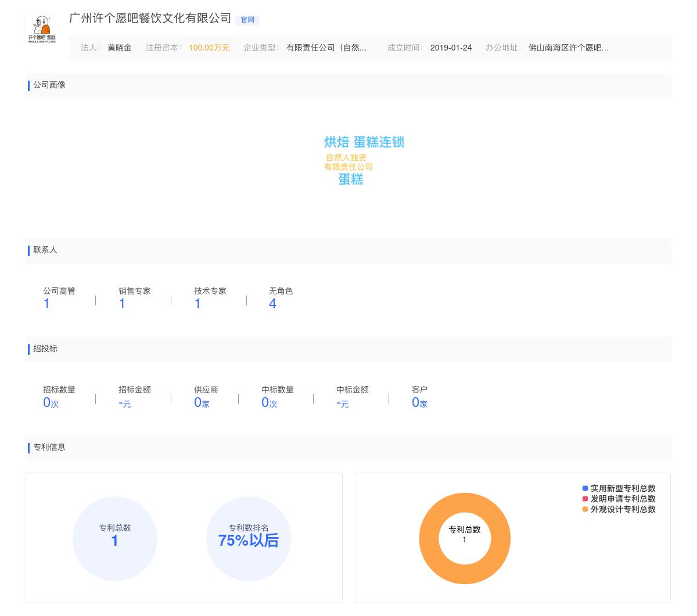The width and height of the screenshot is (697, 616).
Task: Click the 办公地址 field label
Action: click(504, 48)
